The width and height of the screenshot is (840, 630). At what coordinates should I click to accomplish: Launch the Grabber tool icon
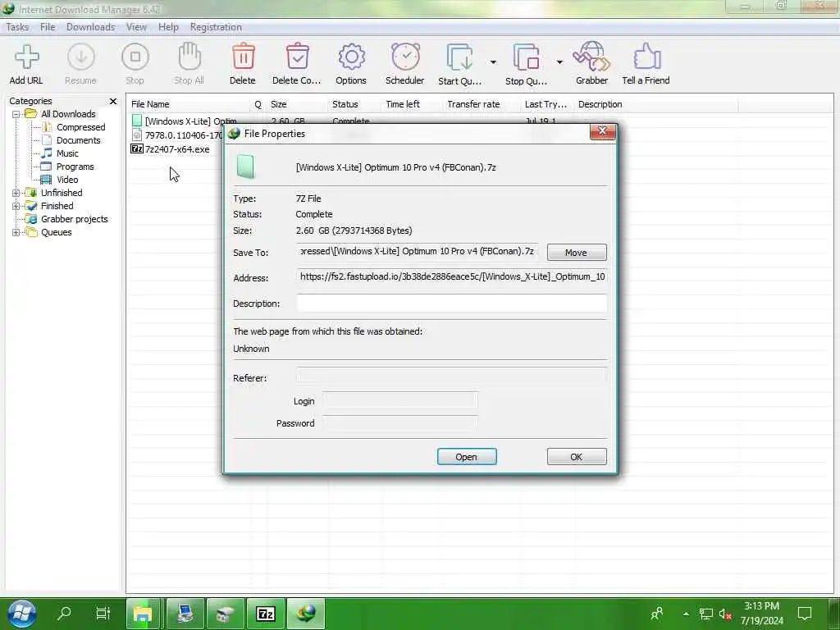pyautogui.click(x=591, y=57)
